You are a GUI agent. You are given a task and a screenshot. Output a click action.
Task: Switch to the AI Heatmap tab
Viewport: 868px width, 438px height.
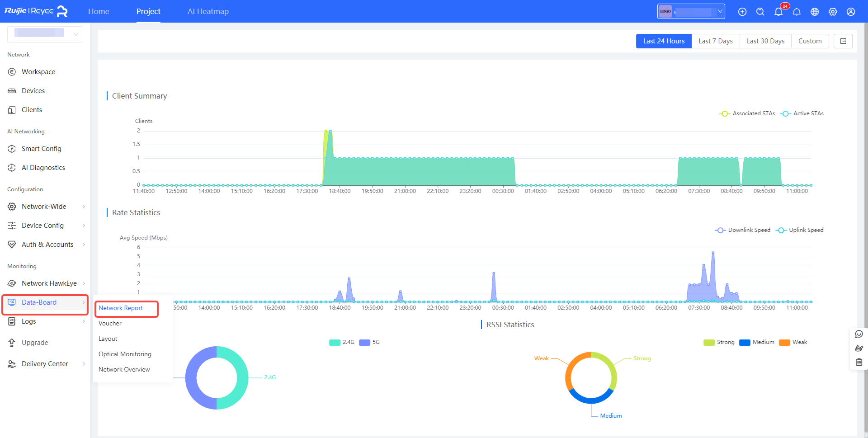click(208, 11)
